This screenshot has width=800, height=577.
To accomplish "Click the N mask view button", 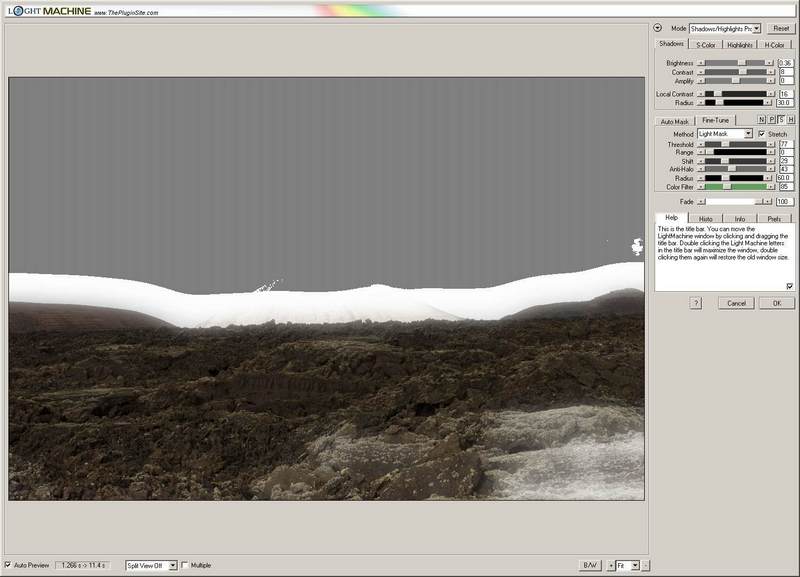I will [x=761, y=120].
